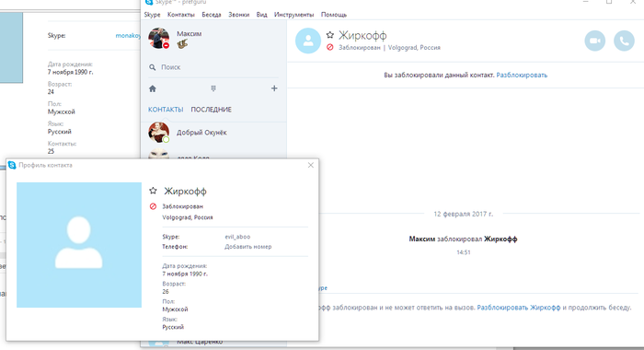644x350 pixels.
Task: Click the 14:51 message timestamp
Action: 464,252
